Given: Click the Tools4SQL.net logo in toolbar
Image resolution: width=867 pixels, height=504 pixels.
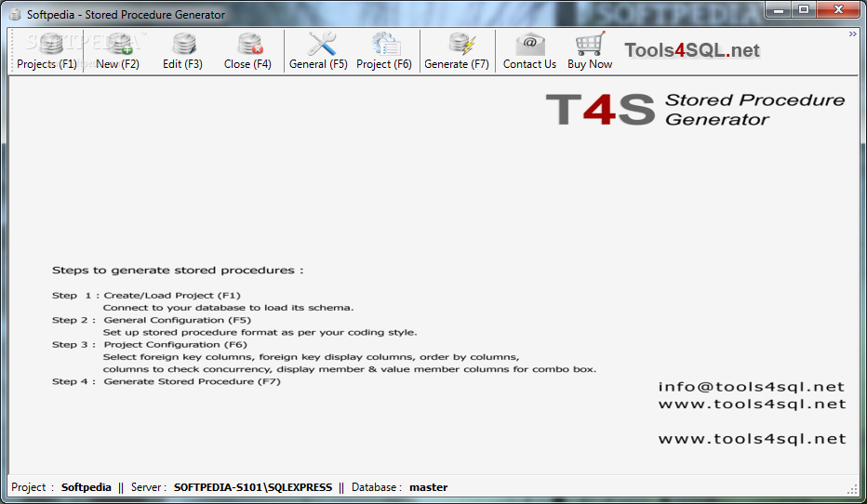Looking at the screenshot, I should point(692,50).
